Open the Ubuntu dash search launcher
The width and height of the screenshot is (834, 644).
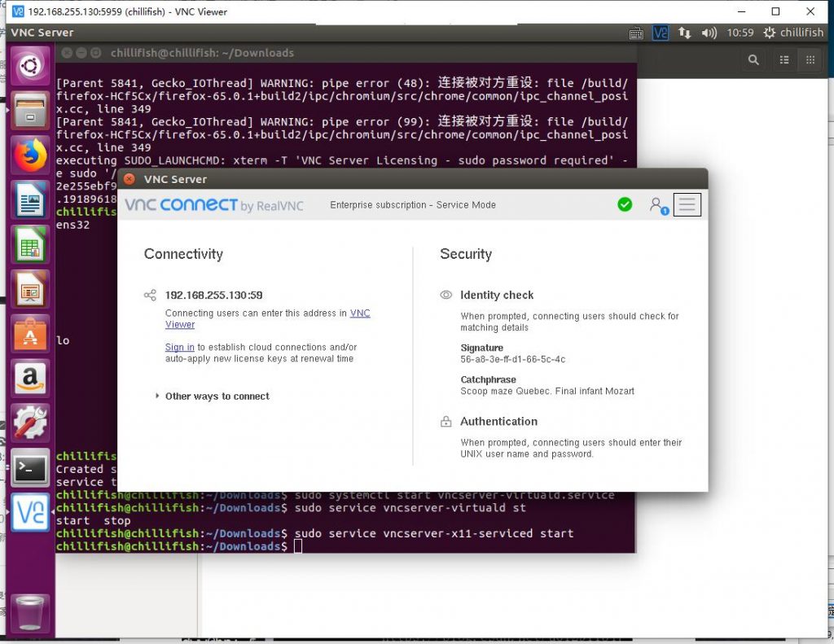[x=30, y=67]
